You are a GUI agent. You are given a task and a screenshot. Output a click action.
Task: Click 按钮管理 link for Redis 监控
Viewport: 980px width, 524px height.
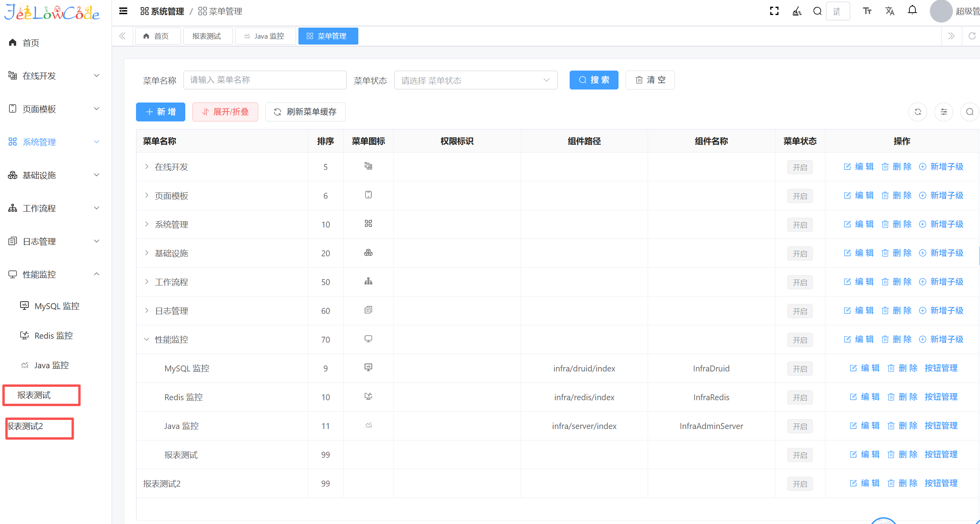pyautogui.click(x=941, y=397)
